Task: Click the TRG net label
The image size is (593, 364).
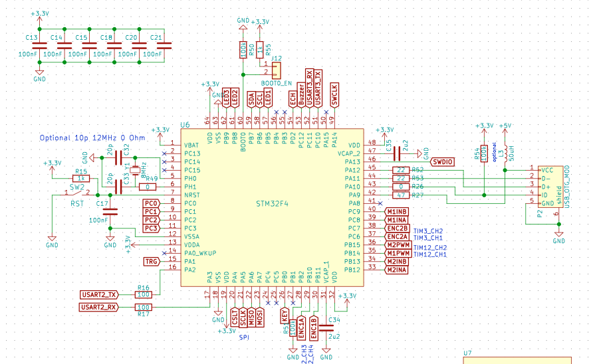Action: click(x=152, y=261)
